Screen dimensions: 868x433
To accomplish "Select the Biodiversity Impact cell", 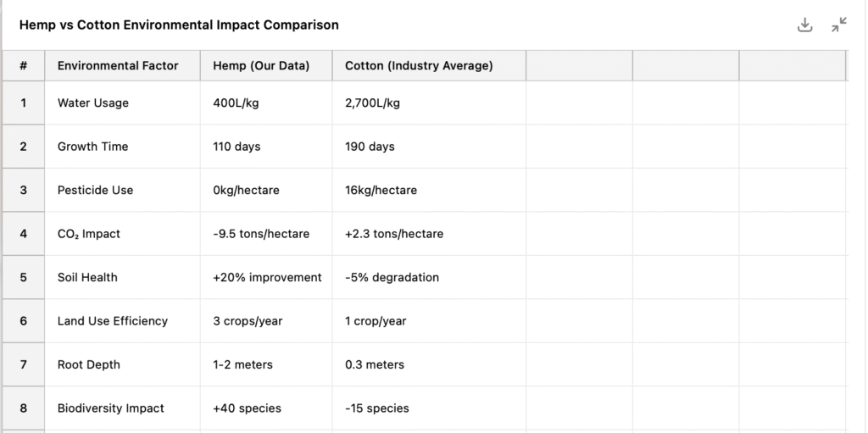I will tap(111, 408).
